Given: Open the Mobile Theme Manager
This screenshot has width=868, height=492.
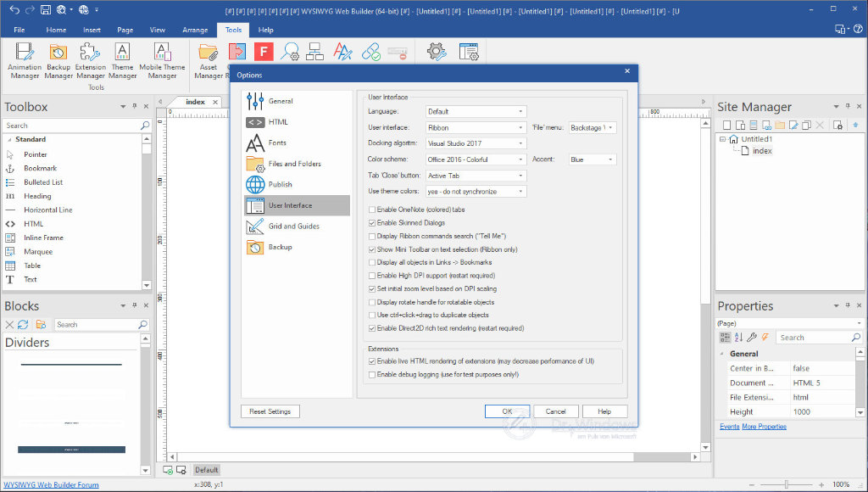Looking at the screenshot, I should (162, 61).
